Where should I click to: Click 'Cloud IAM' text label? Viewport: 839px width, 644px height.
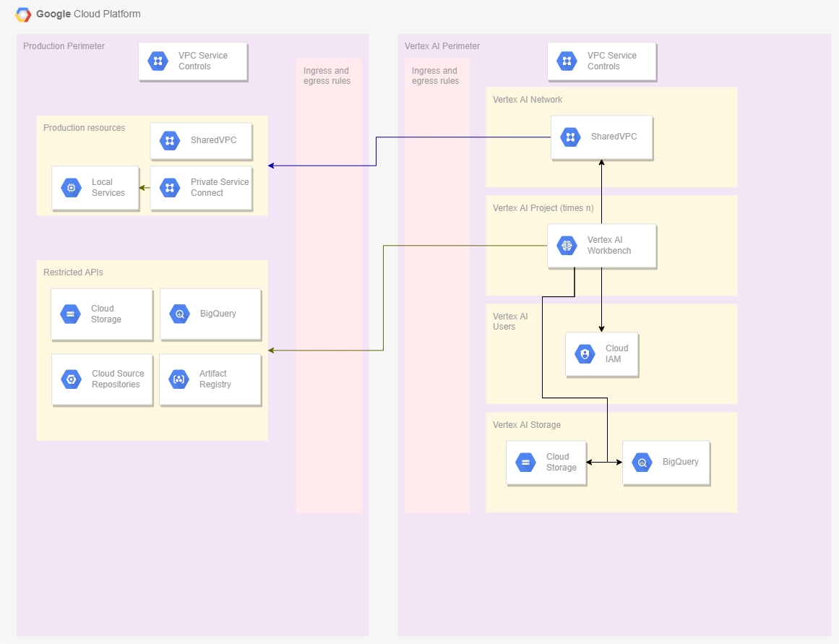617,353
